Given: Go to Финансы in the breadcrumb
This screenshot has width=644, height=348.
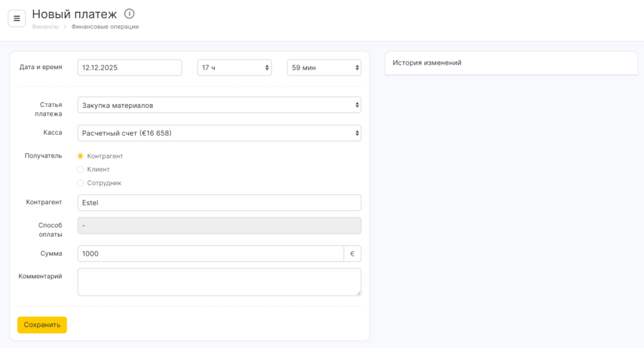Looking at the screenshot, I should [x=45, y=27].
